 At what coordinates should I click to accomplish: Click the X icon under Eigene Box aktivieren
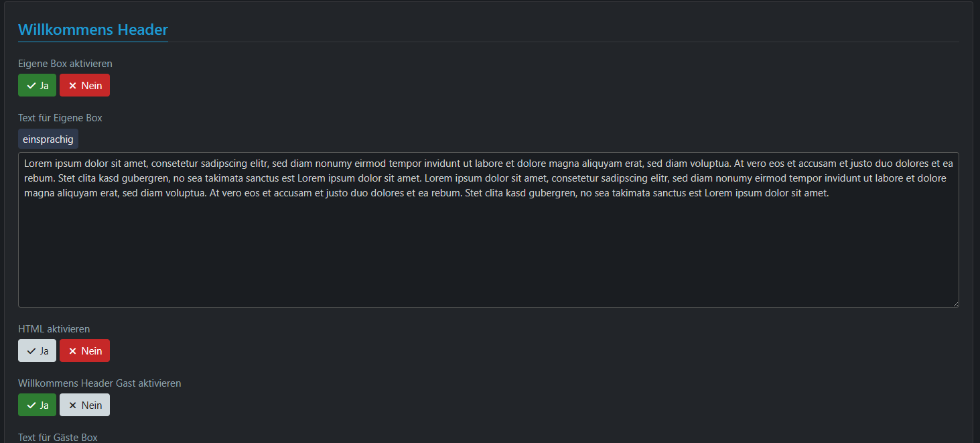[72, 86]
